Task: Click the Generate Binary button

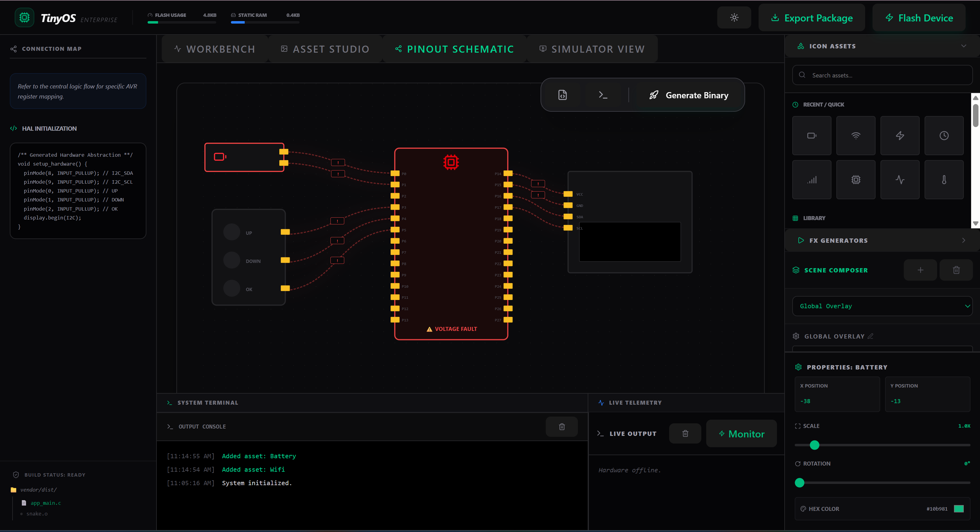Action: click(688, 95)
